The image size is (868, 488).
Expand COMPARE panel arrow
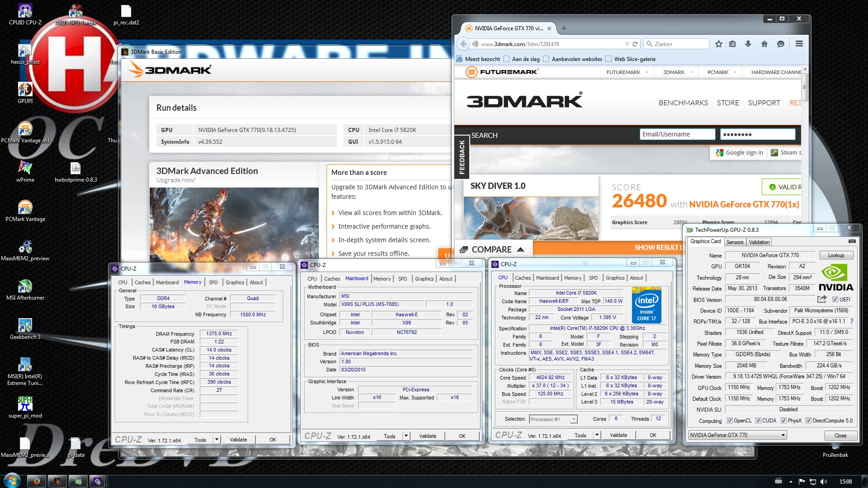[x=520, y=249]
